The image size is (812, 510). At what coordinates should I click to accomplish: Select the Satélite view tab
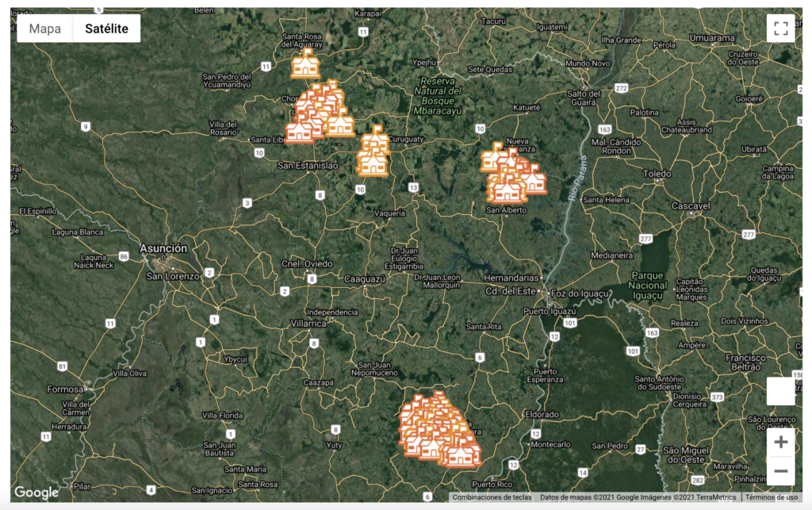tap(106, 29)
